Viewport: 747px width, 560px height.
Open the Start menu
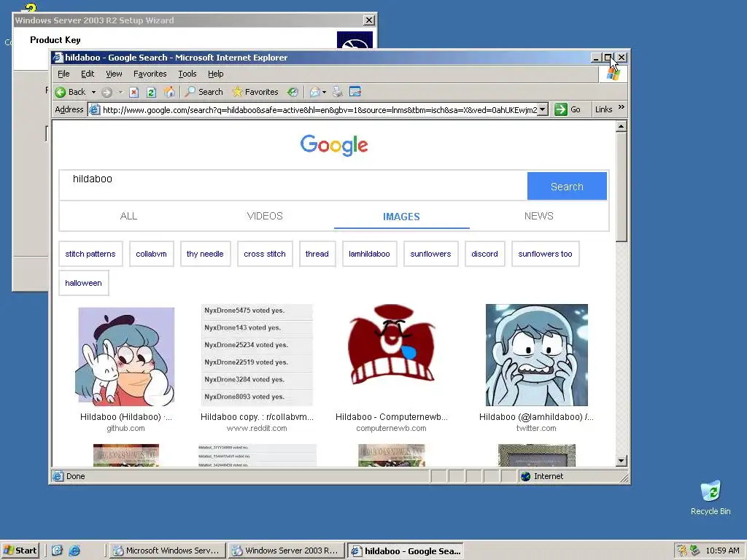20,551
